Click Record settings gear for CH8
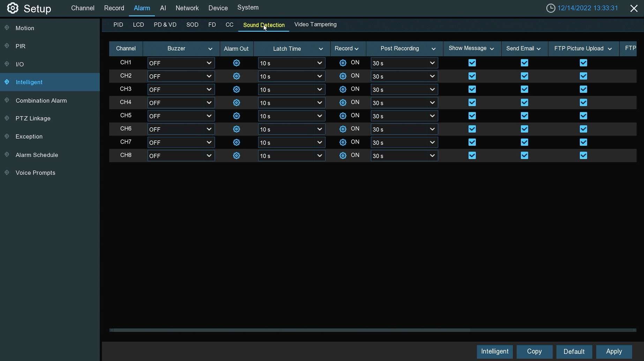The height and width of the screenshot is (361, 644). tap(343, 156)
